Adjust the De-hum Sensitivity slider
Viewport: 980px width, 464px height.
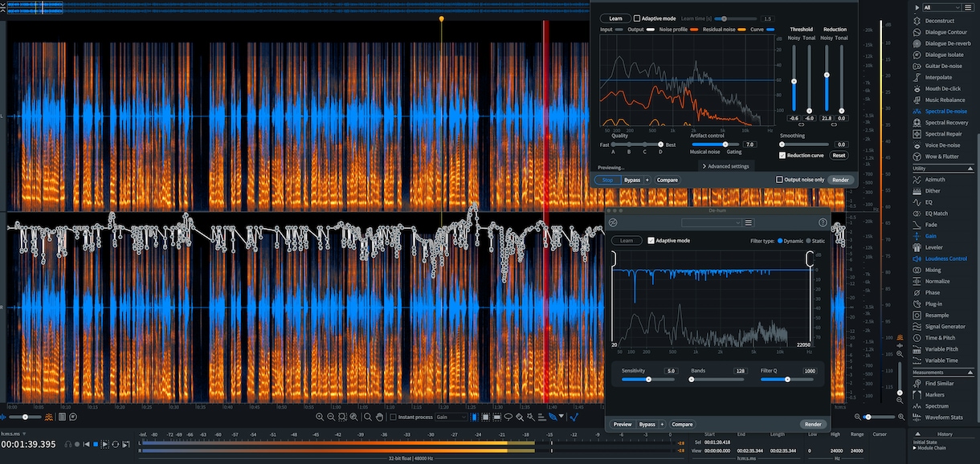pyautogui.click(x=647, y=379)
